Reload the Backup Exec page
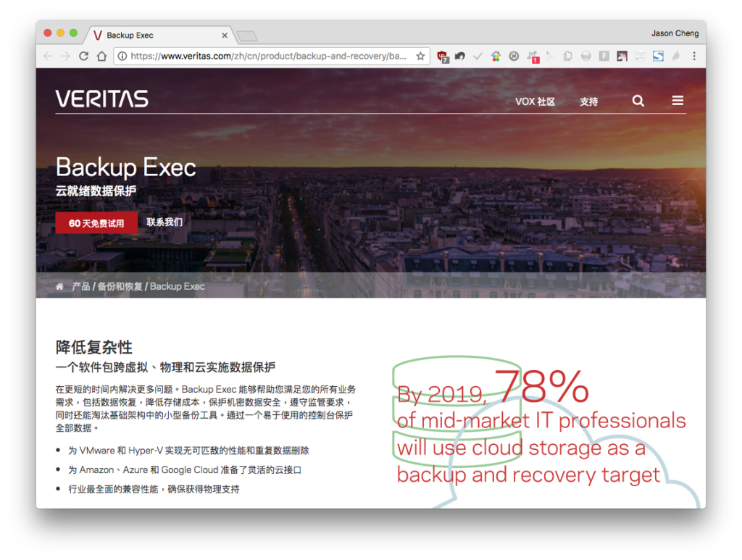The width and height of the screenshot is (742, 560). [84, 57]
